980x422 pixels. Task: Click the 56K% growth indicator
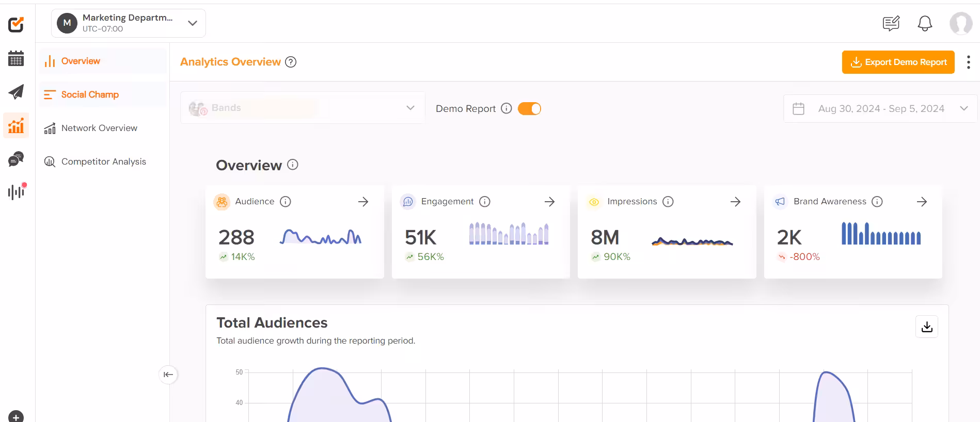(x=424, y=257)
